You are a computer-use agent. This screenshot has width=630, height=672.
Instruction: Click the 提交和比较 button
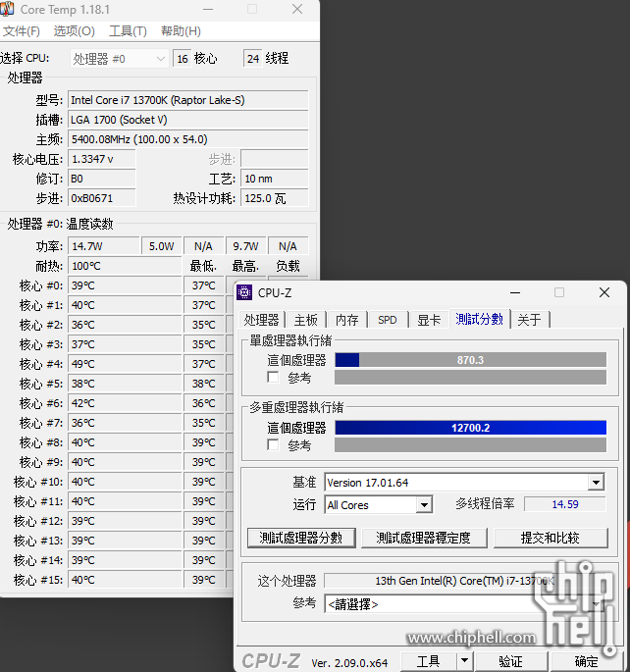[551, 538]
